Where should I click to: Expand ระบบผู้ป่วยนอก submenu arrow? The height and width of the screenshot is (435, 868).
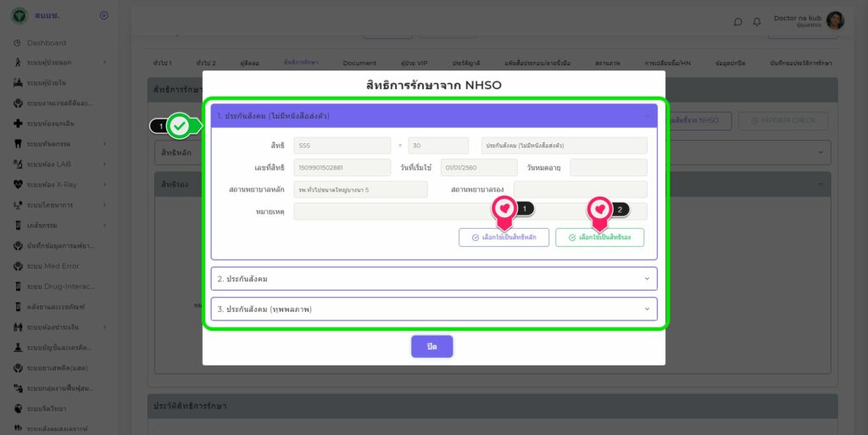click(104, 63)
